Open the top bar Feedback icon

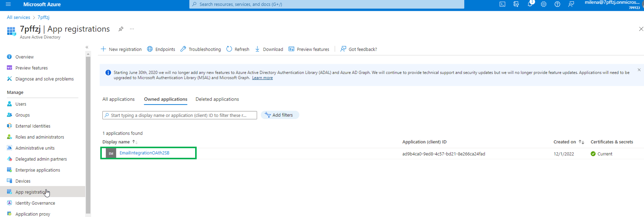coord(571,4)
